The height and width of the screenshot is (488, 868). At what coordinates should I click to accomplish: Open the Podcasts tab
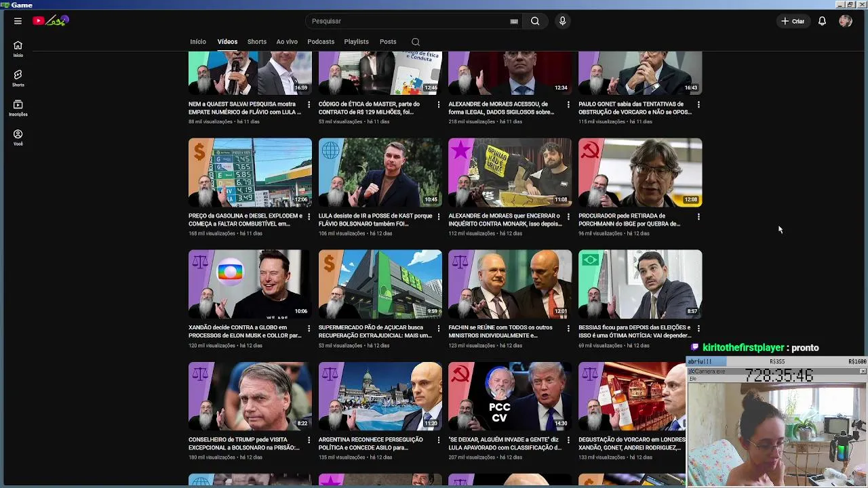tap(321, 41)
